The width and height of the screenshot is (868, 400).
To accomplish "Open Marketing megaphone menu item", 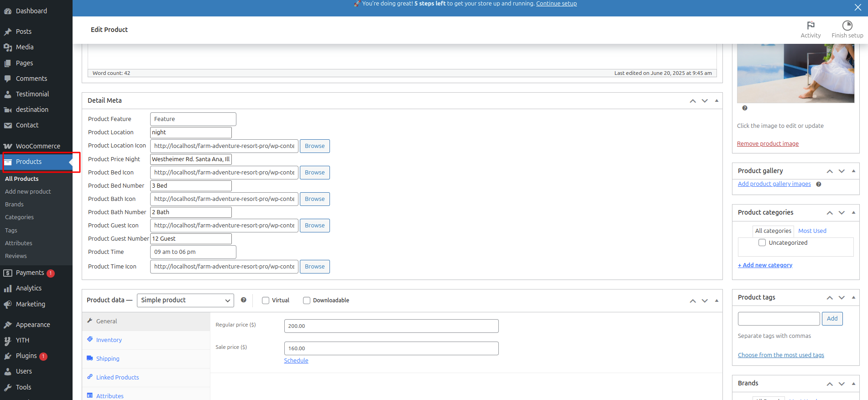I will coord(30,304).
